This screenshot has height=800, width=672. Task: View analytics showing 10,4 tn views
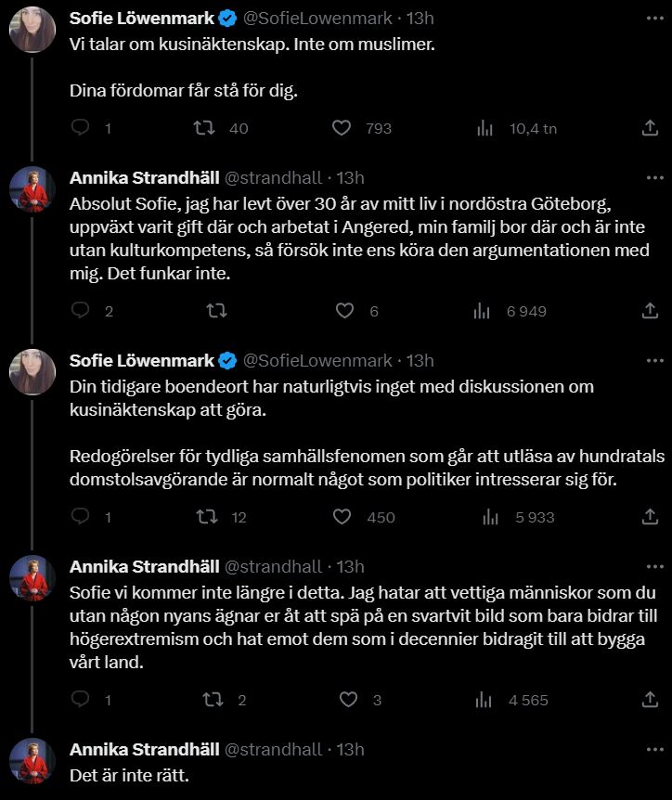pos(483,129)
